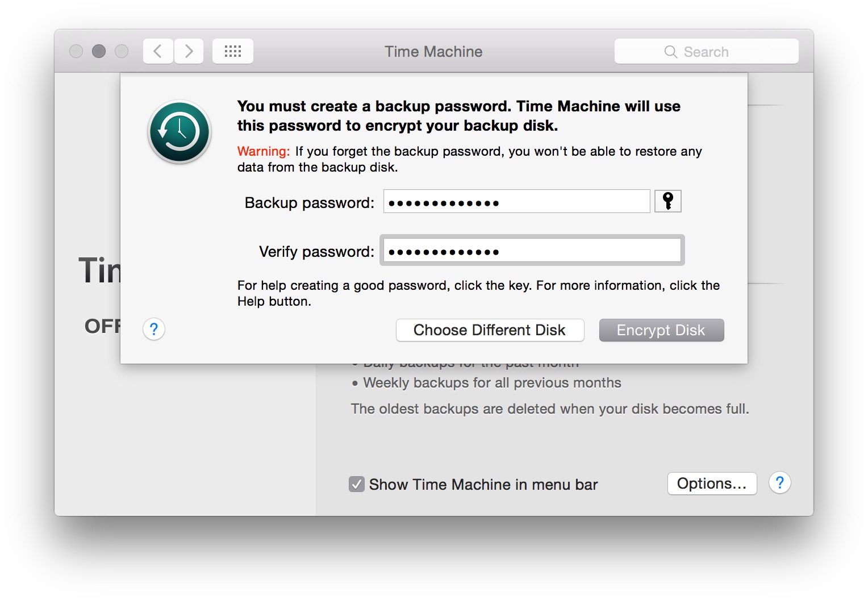Image resolution: width=868 pixels, height=600 pixels.
Task: Click 'For help creating a good password' text
Action: [478, 293]
